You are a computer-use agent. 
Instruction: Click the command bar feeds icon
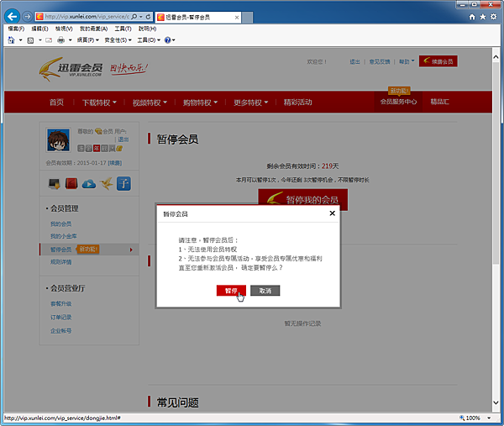pos(30,40)
